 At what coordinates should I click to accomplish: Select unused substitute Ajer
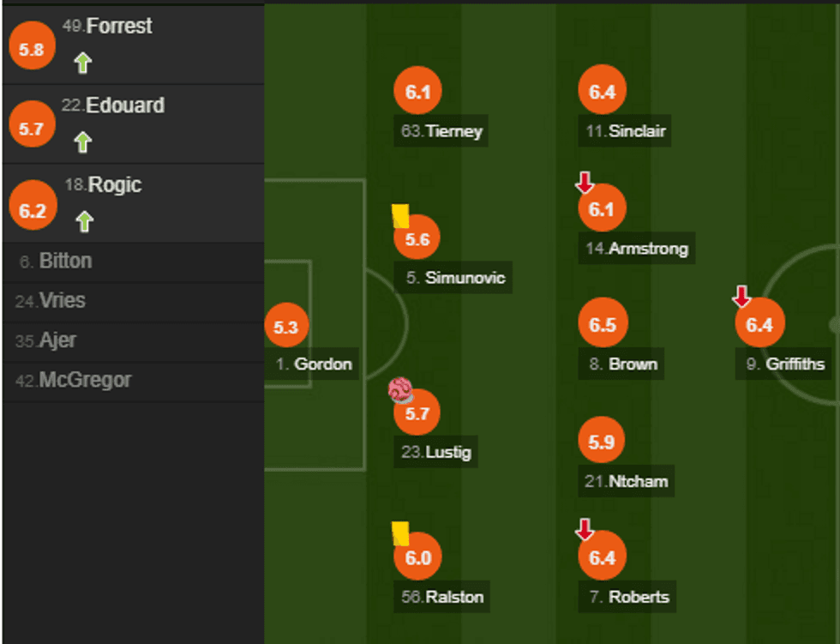click(57, 340)
